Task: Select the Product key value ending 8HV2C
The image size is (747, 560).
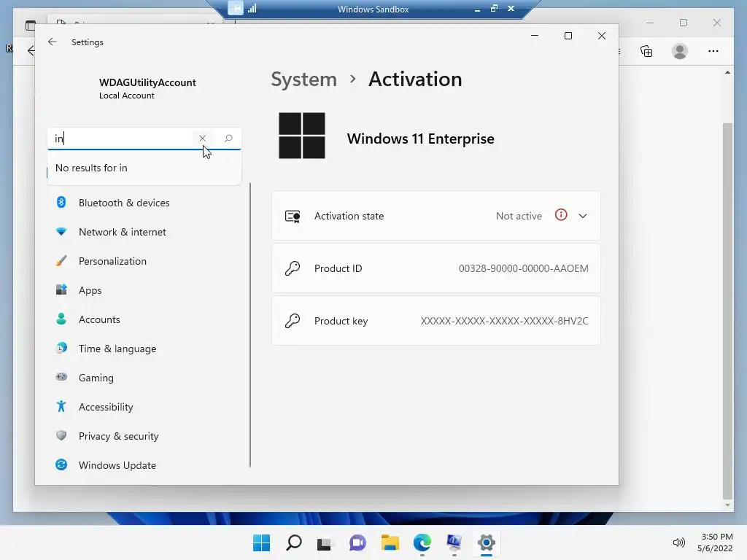Action: click(505, 321)
